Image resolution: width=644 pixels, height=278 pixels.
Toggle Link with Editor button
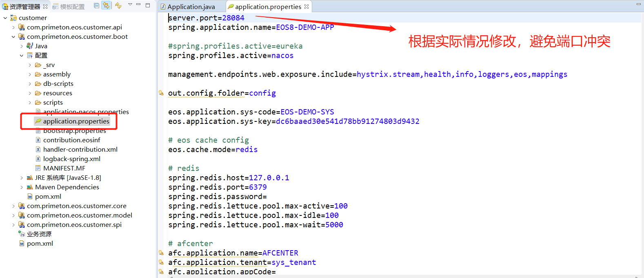[106, 6]
